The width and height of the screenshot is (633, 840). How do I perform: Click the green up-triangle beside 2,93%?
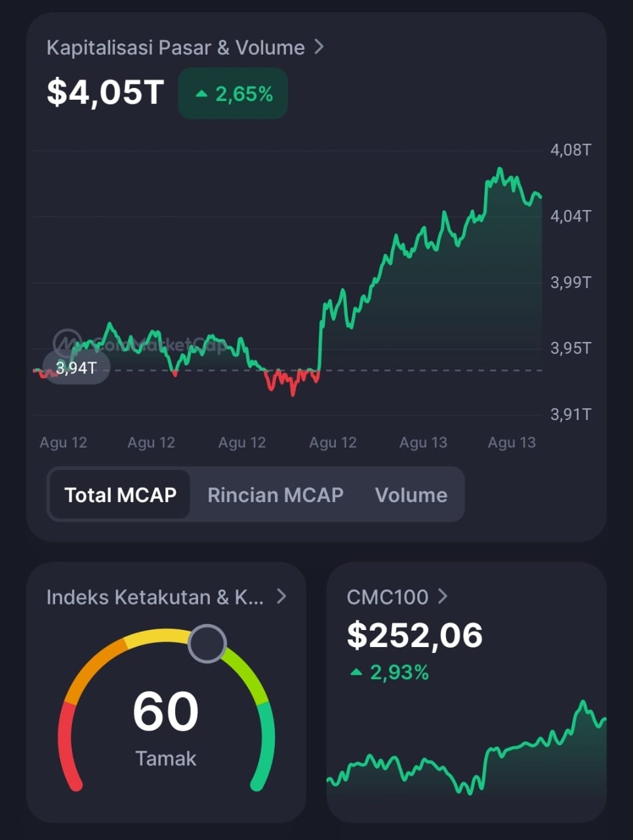356,672
